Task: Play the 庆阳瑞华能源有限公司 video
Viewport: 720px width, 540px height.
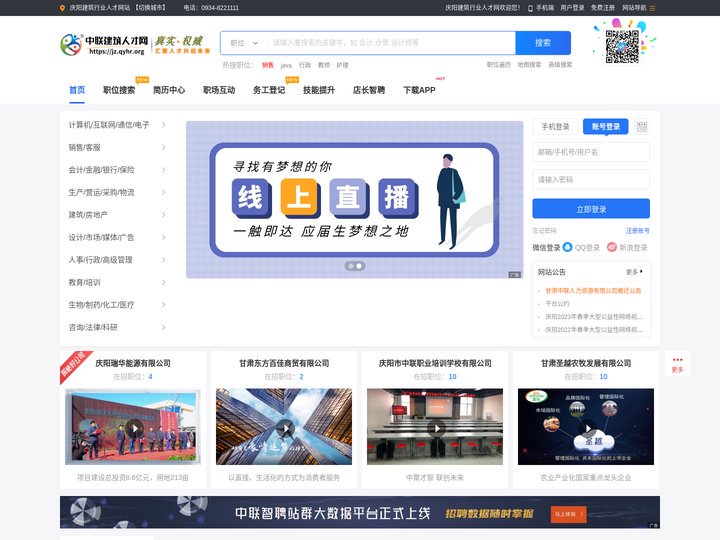Action: point(134,428)
